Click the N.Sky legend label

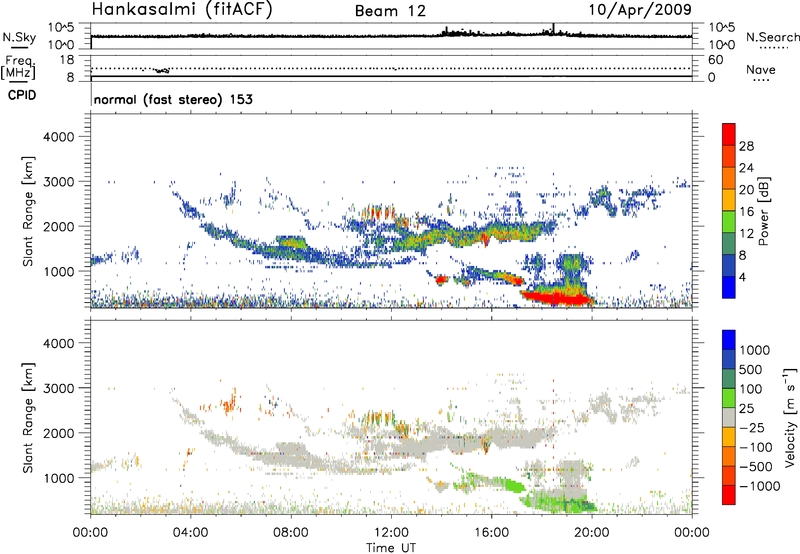tap(19, 37)
